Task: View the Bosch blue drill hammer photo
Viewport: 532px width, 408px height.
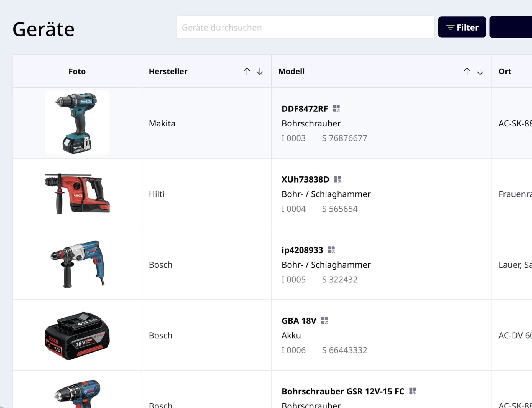Action: point(77,264)
